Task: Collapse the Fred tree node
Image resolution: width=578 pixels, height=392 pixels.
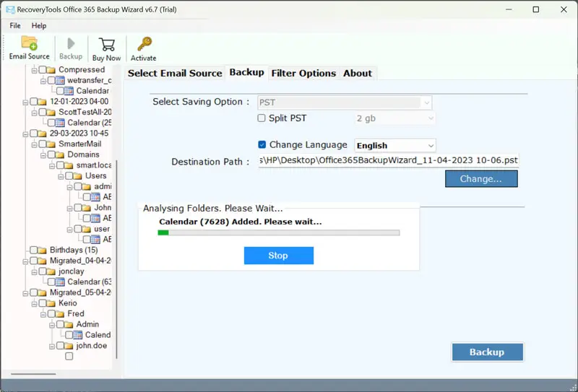Action: click(43, 314)
